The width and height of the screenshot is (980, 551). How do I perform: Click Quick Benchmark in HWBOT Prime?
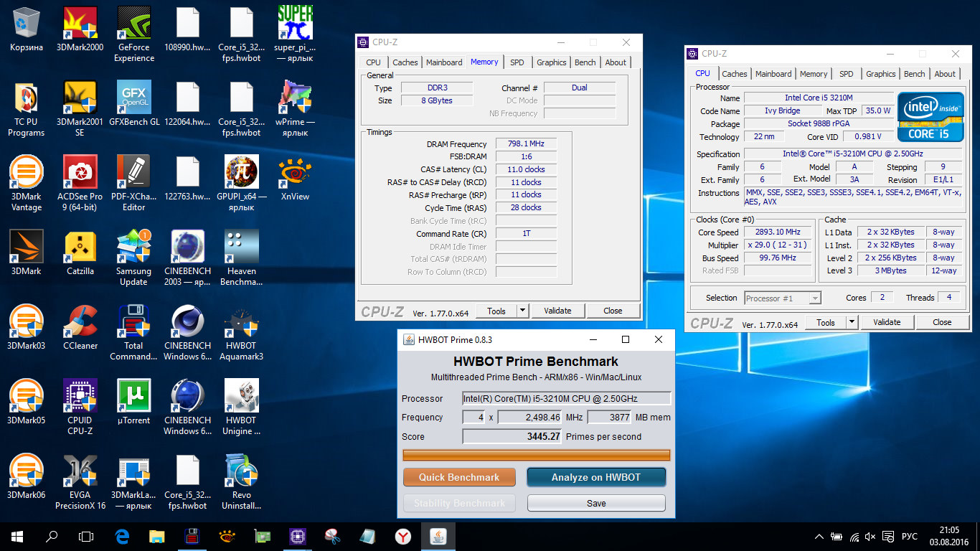pyautogui.click(x=459, y=477)
